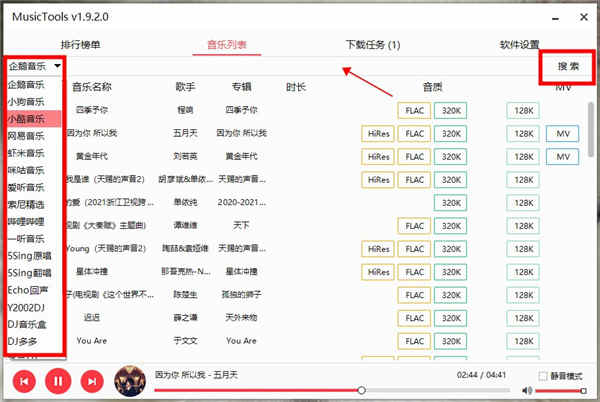
Task: Open the 下载任务 (1) tab
Action: coord(373,45)
